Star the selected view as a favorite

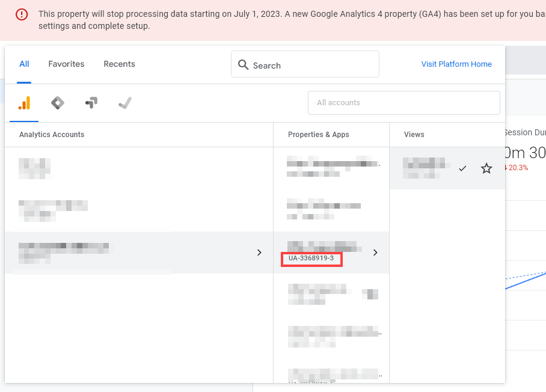tap(486, 168)
